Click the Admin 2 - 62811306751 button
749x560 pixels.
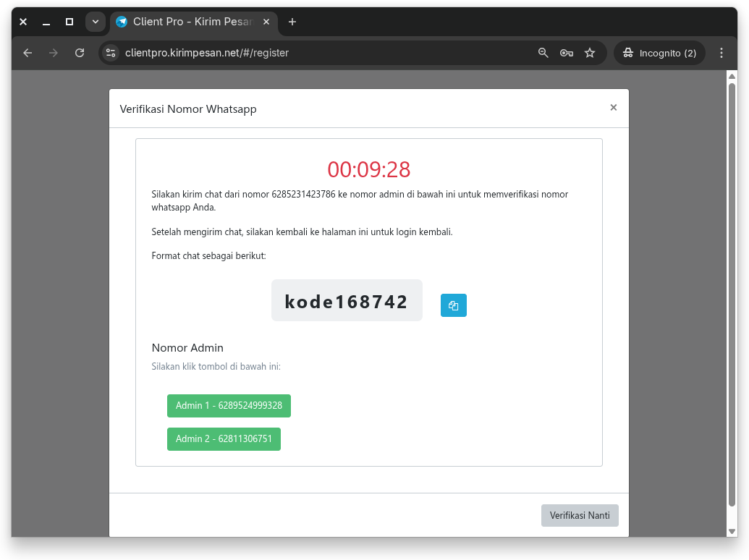224,438
